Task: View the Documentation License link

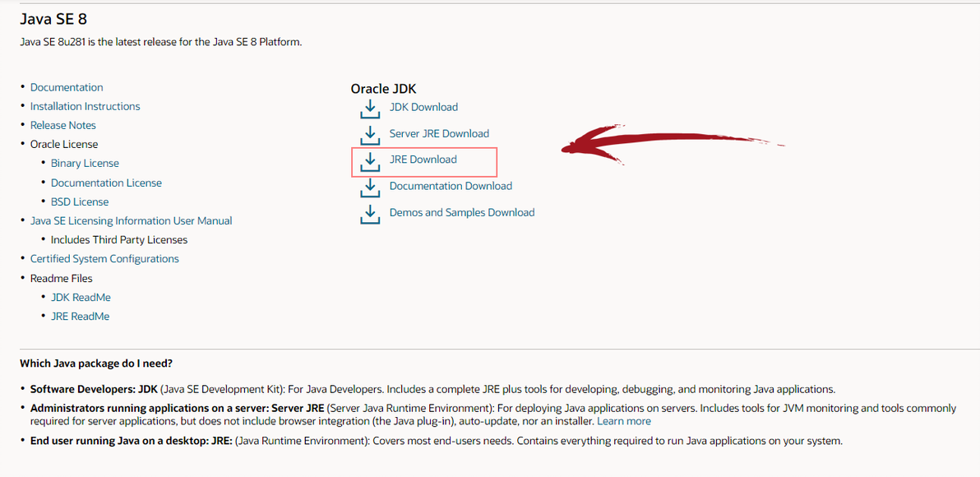Action: coord(106,183)
